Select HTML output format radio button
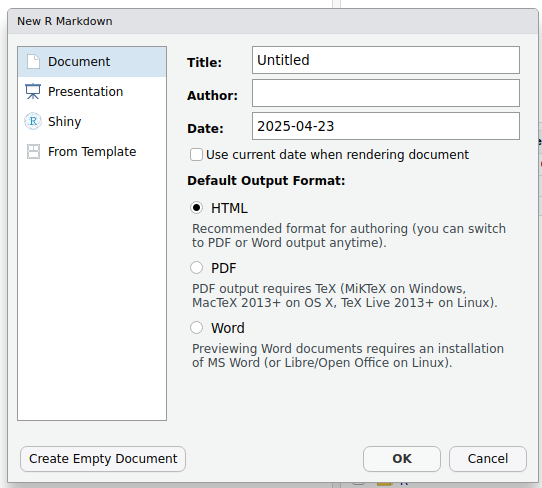Viewport: 542px width, 488px height. 196,208
